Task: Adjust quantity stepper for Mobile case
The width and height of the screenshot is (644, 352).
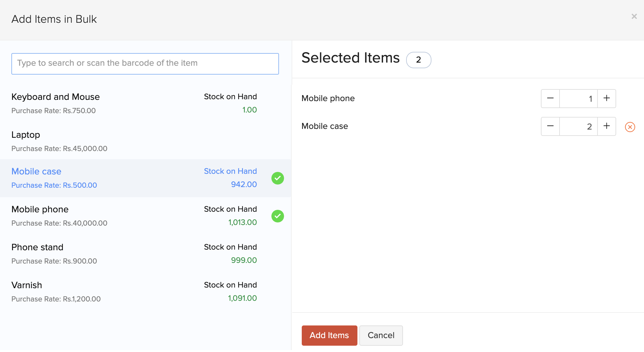Action: (x=579, y=126)
